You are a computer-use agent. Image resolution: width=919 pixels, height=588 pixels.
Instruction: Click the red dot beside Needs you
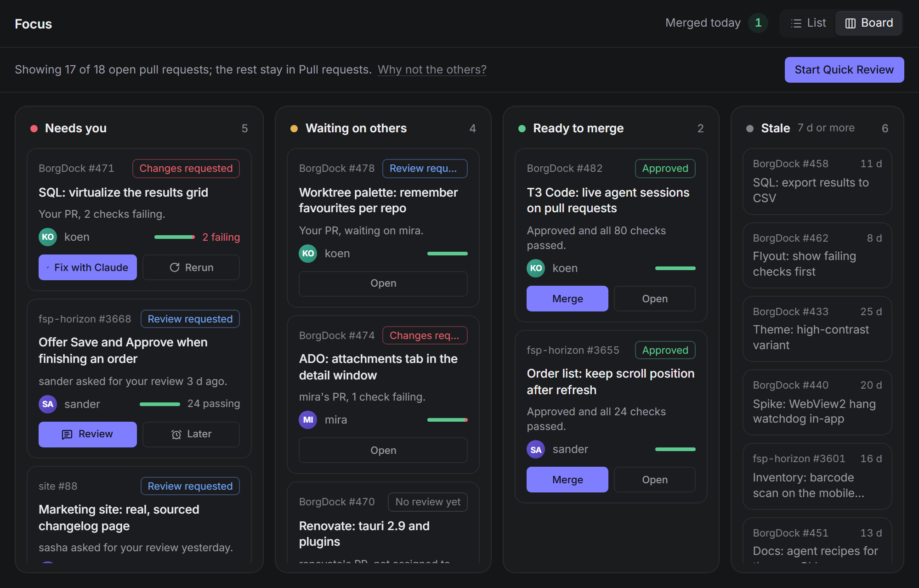(x=34, y=129)
